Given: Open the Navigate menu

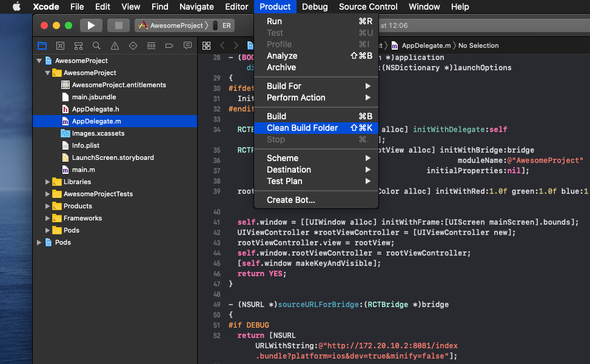Looking at the screenshot, I should [196, 7].
